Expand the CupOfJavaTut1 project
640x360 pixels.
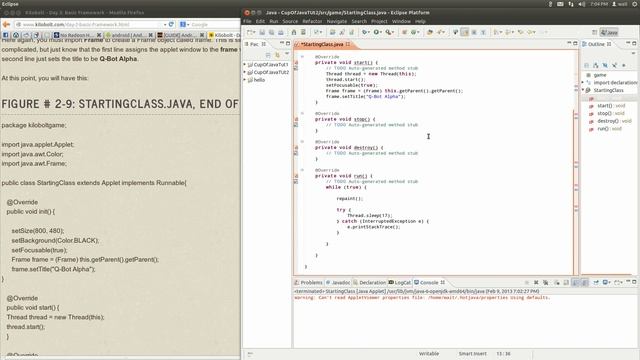(245, 64)
